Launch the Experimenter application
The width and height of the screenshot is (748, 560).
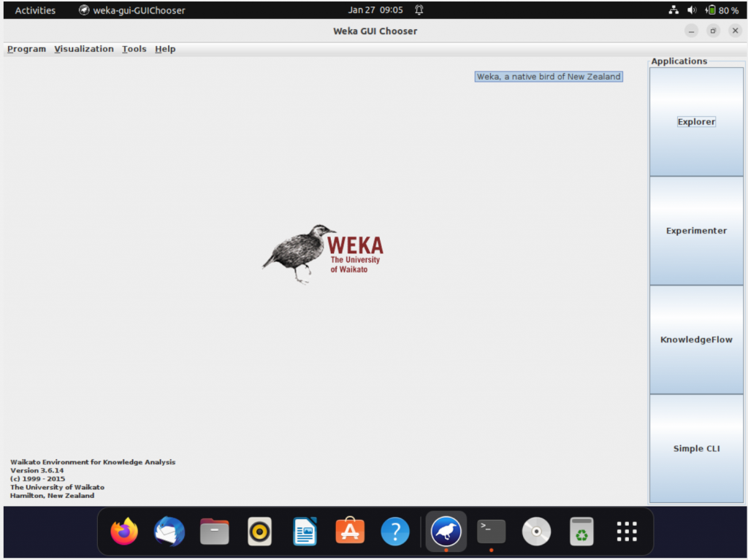[x=696, y=231]
